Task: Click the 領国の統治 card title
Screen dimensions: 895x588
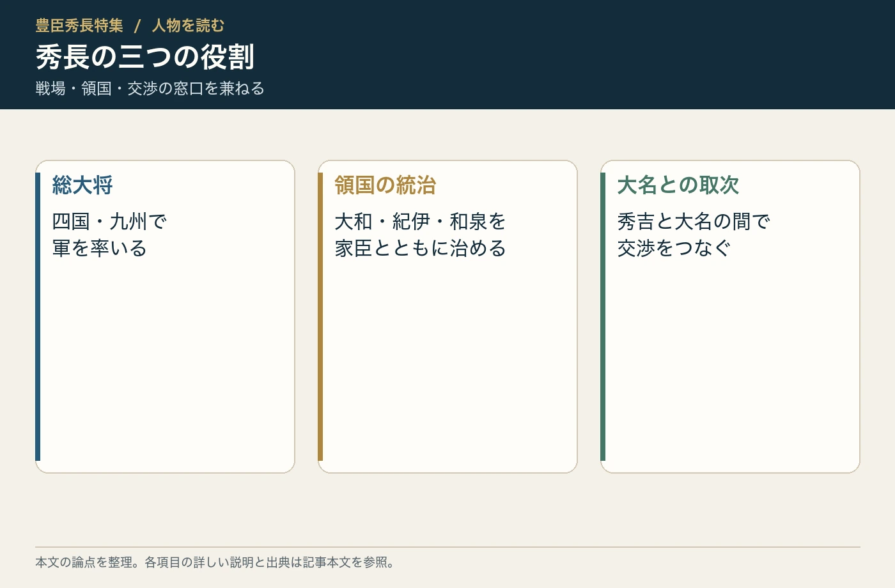Action: 385,185
